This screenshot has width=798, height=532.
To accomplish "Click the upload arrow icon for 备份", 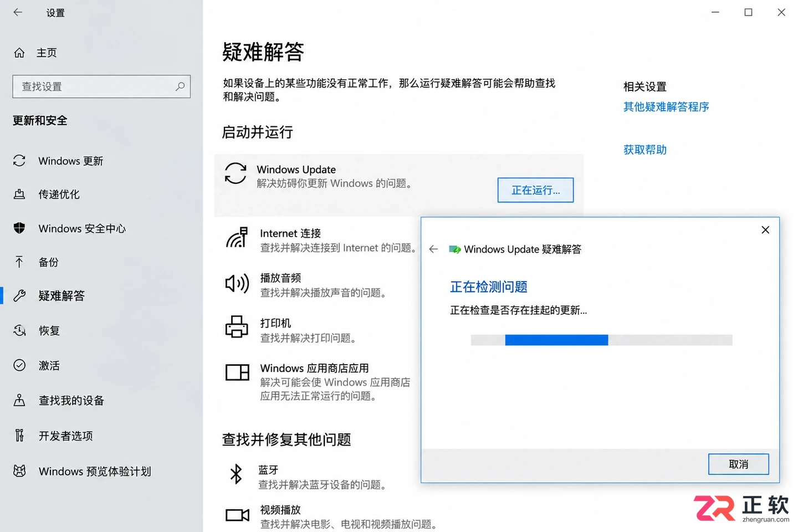I will point(19,262).
